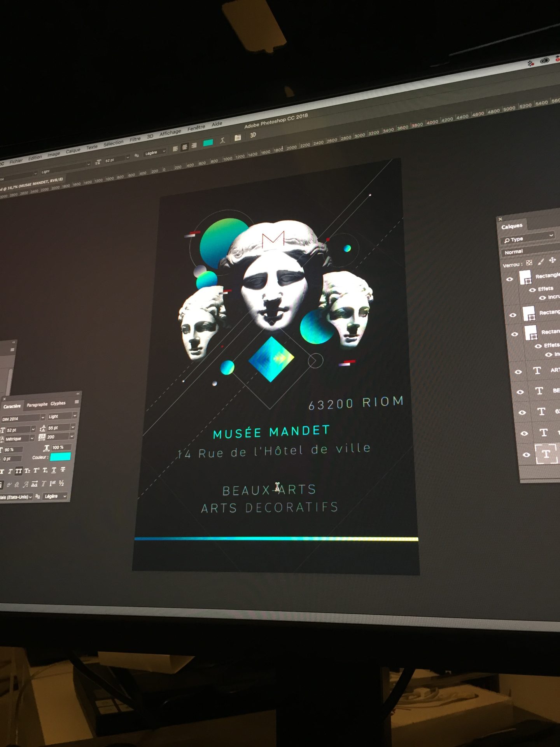Hide Effets under third Rectangle layer
Screen dimensions: 560x747
point(538,346)
